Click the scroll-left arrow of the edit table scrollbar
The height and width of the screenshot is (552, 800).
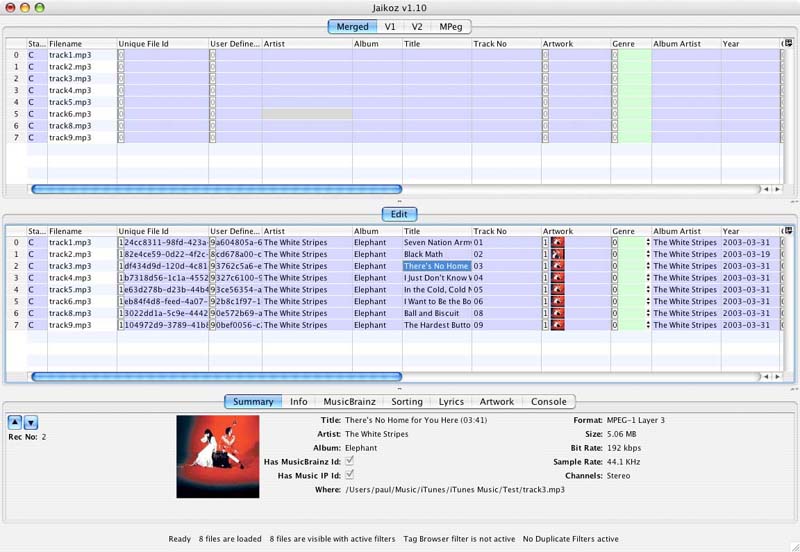(x=766, y=377)
